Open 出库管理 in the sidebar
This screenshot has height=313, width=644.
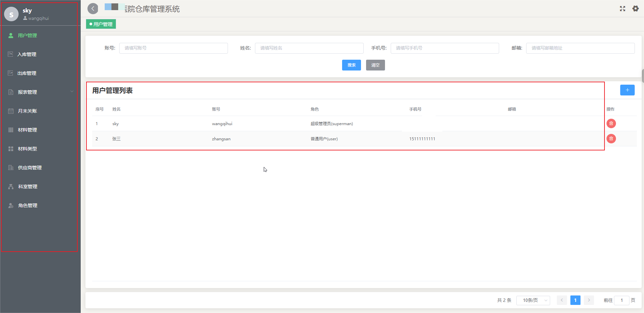27,73
